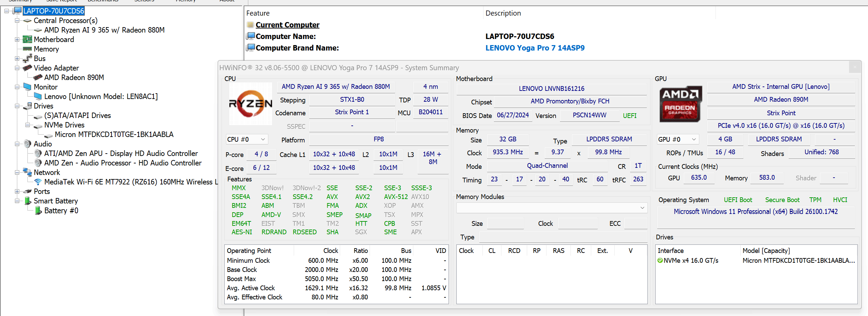Image resolution: width=868 pixels, height=316 pixels.
Task: Select the Battery #0 icon
Action: click(38, 211)
